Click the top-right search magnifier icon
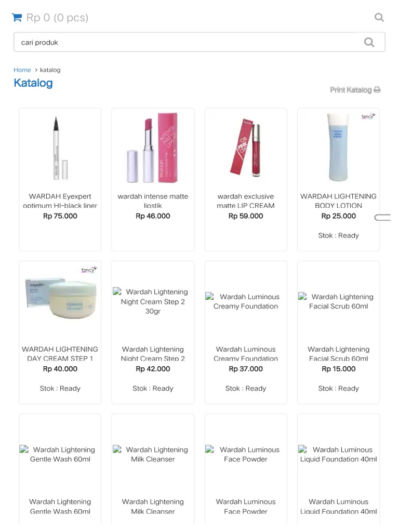Image resolution: width=399 pixels, height=532 pixels. click(379, 18)
